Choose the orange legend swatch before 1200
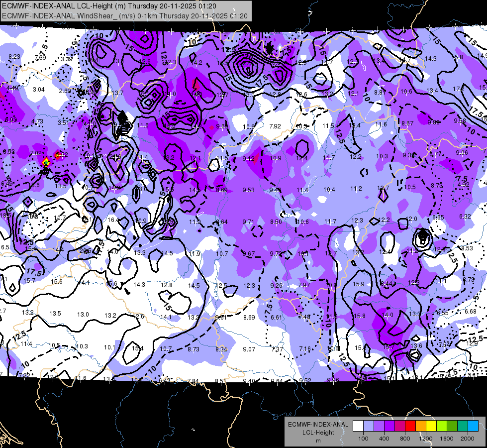The image size is (487, 448). [421, 426]
